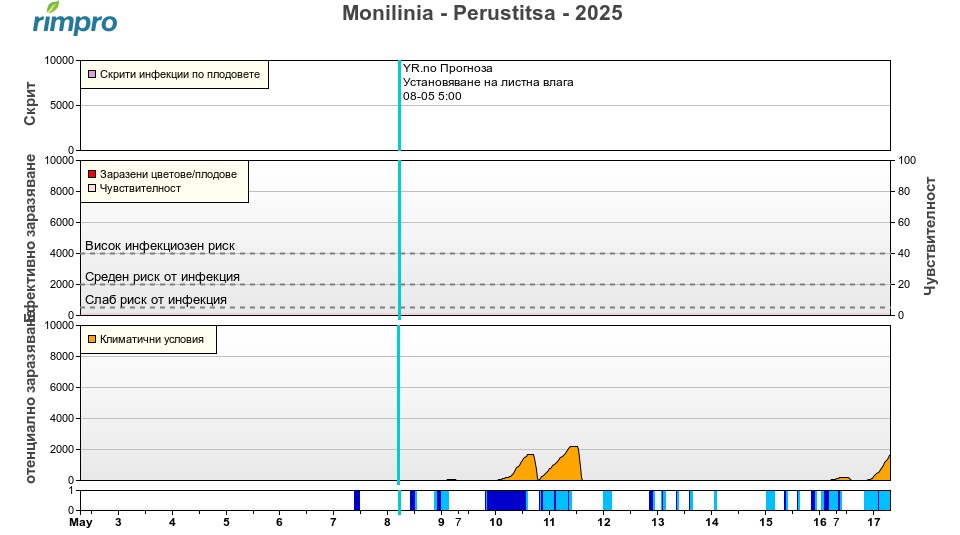Click the Среден риск от инфекция threshold label
This screenshot has width=960, height=535.
tap(162, 277)
